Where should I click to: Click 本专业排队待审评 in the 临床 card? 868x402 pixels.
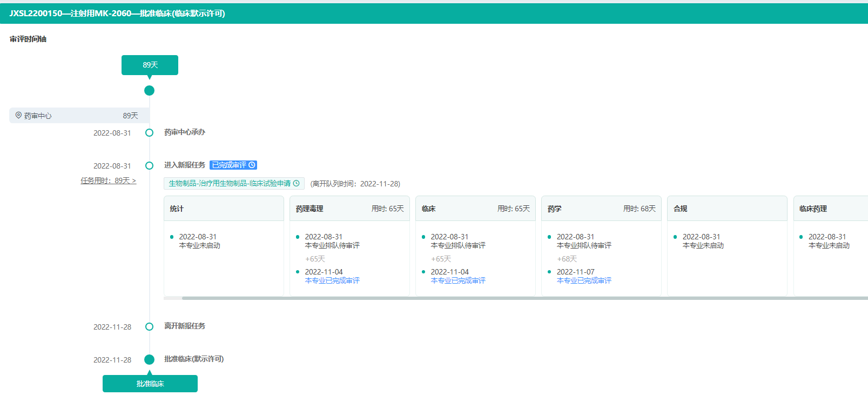(458, 245)
